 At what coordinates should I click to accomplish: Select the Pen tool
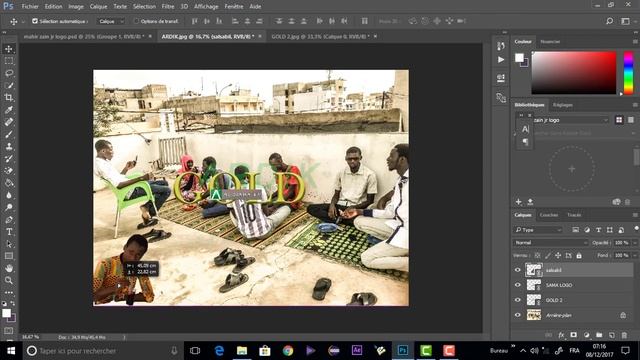(x=9, y=220)
